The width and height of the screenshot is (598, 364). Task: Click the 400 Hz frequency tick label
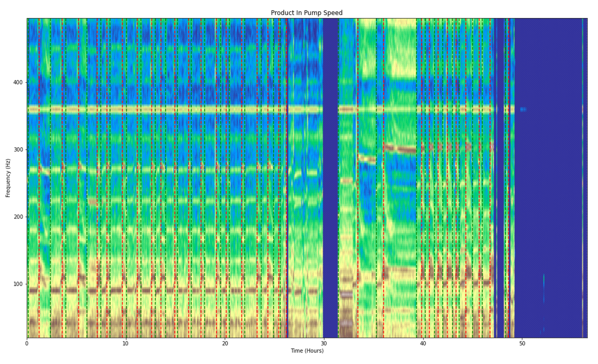coord(18,83)
